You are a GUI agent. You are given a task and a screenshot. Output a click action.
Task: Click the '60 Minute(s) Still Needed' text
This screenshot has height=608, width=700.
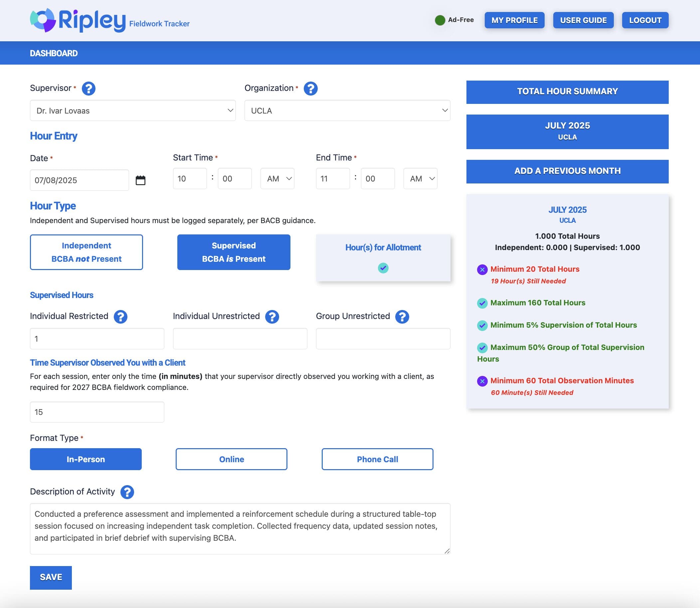coord(532,393)
